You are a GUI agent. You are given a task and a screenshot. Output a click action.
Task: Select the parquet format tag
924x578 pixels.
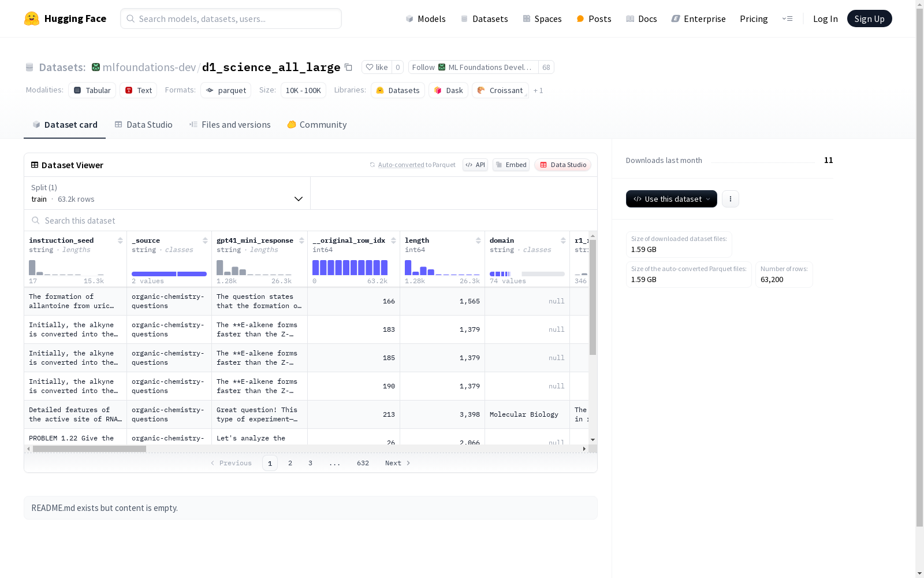(x=226, y=90)
